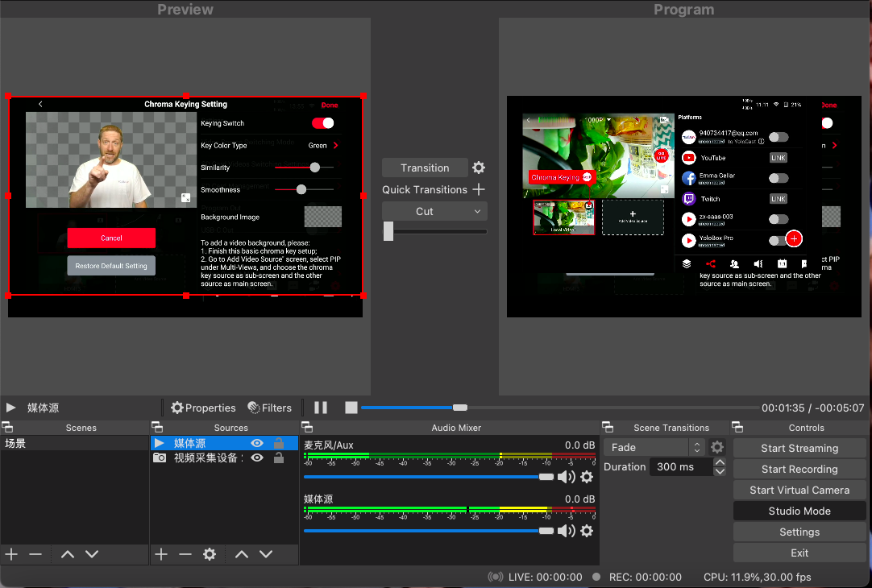This screenshot has width=872, height=588.
Task: Click the Transition button
Action: (425, 168)
